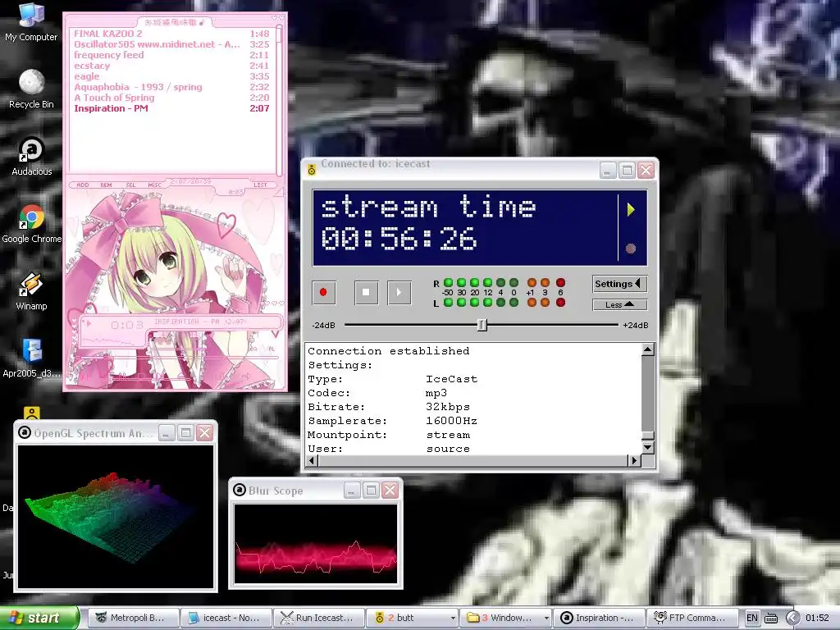This screenshot has height=630, width=840.
Task: Click the OpenGL Spectrum Analyzer title icon
Action: [x=24, y=432]
